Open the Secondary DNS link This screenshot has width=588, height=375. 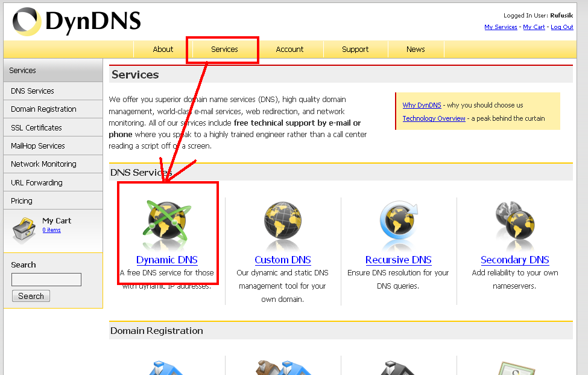click(x=515, y=260)
